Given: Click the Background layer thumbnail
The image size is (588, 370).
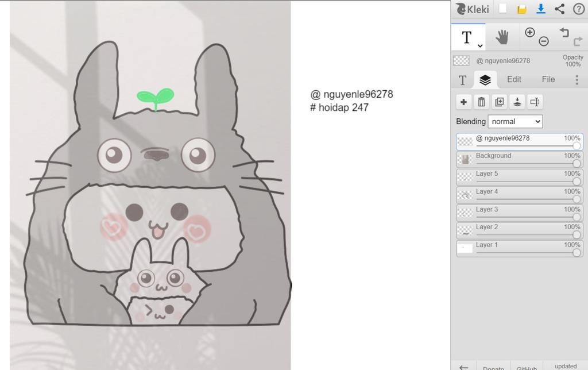Looking at the screenshot, I should pyautogui.click(x=465, y=160).
